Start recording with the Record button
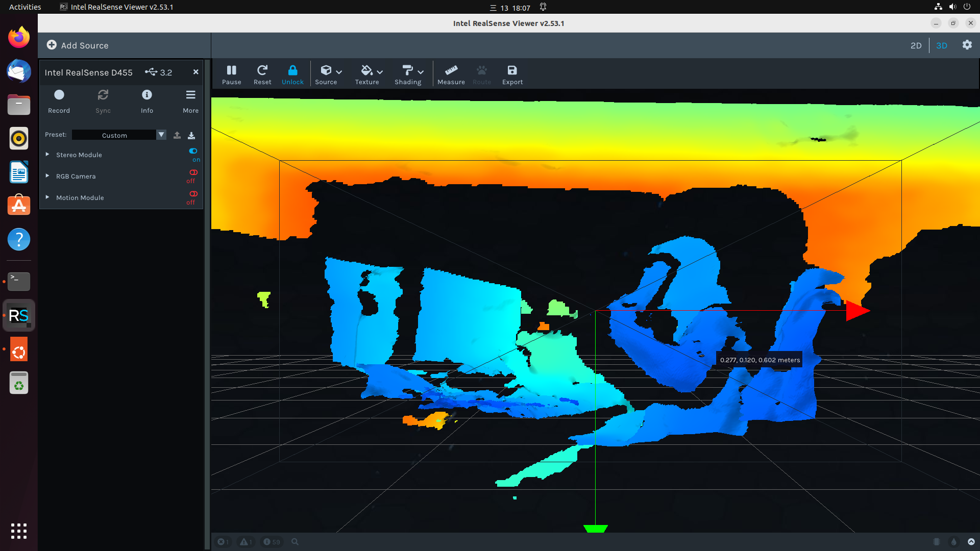The width and height of the screenshot is (980, 551). coord(59,101)
